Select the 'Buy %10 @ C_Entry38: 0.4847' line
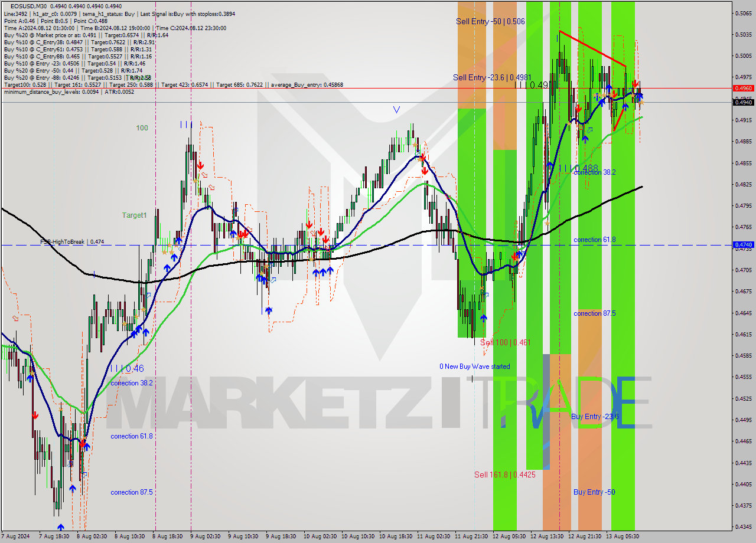This screenshot has height=543, width=756. pyautogui.click(x=79, y=42)
